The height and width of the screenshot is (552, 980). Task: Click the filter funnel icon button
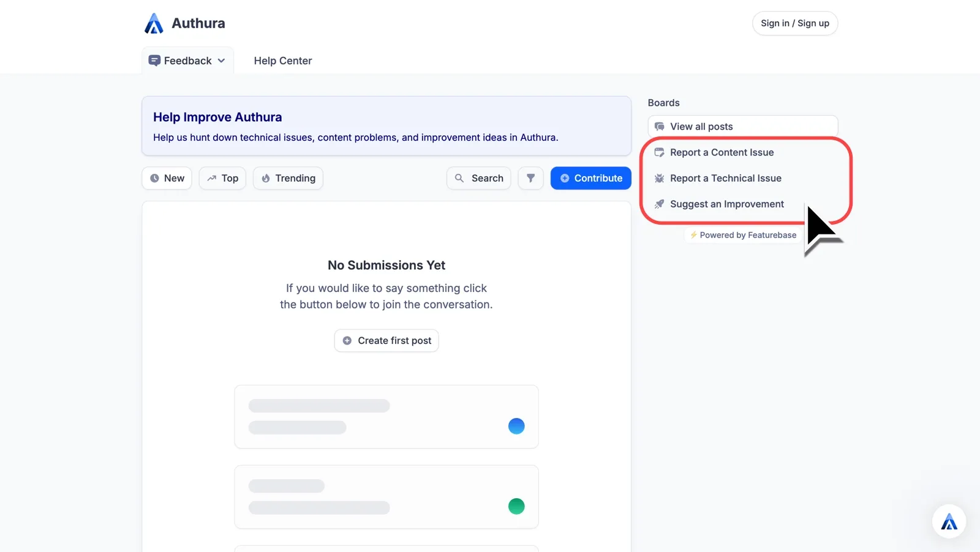[x=530, y=178]
